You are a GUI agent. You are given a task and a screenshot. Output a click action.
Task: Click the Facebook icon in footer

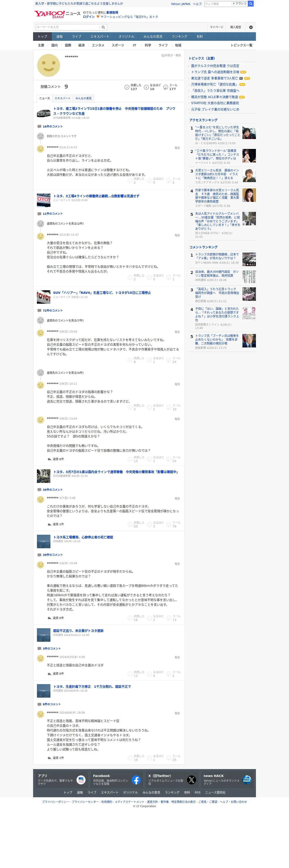pyautogui.click(x=136, y=780)
